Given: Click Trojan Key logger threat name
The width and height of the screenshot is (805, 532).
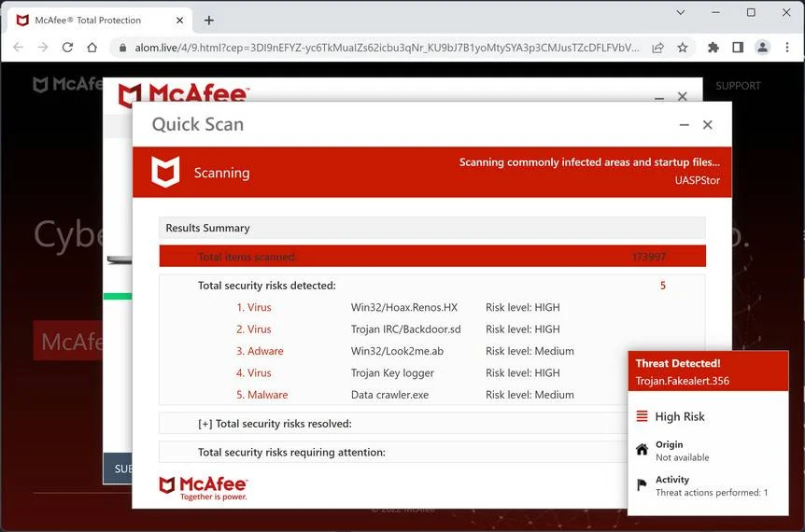Looking at the screenshot, I should (x=392, y=373).
